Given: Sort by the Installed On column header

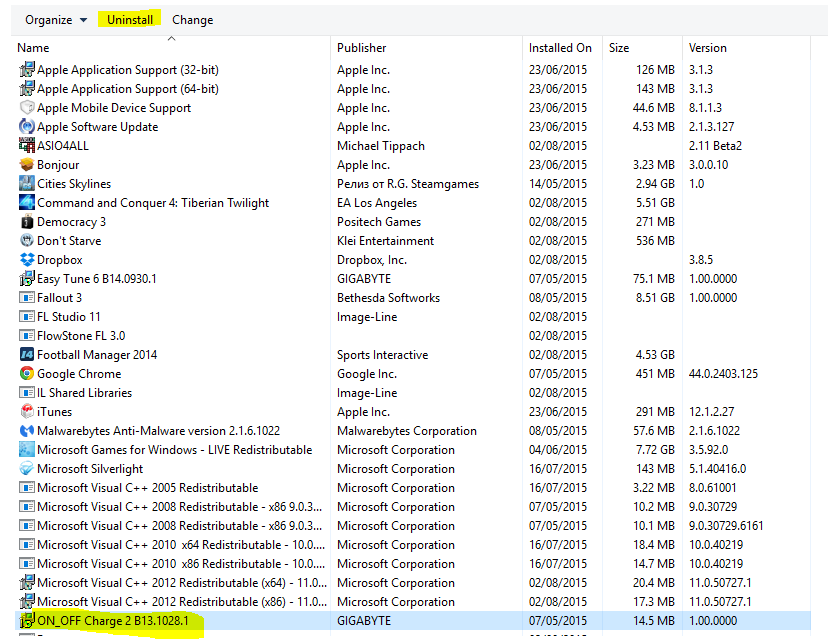Looking at the screenshot, I should pyautogui.click(x=560, y=48).
